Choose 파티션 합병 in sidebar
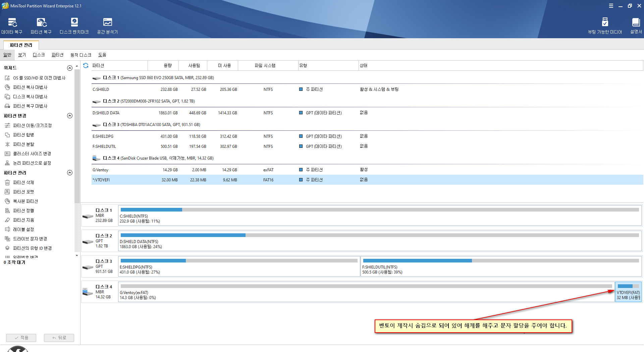The height and width of the screenshot is (352, 644). pos(20,135)
